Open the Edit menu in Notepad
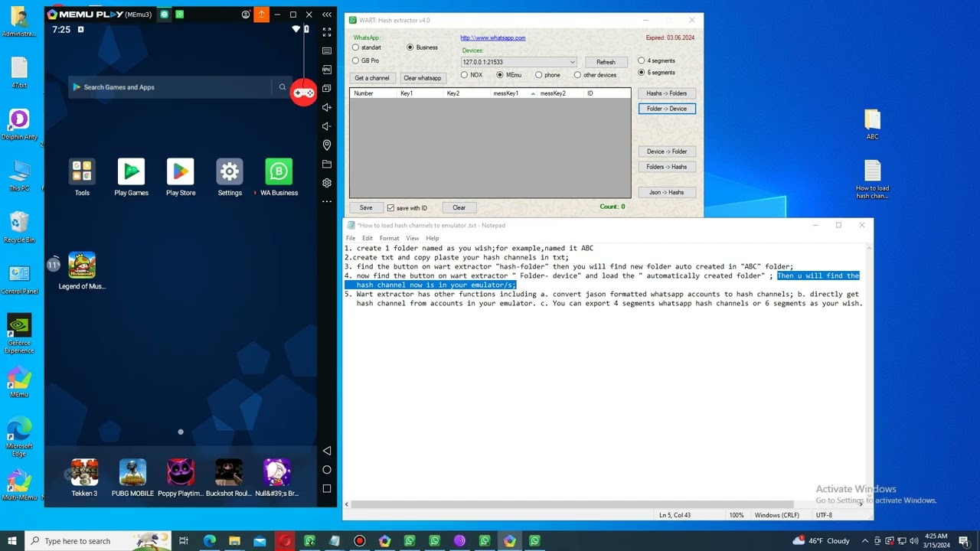The width and height of the screenshot is (980, 551). (x=367, y=238)
